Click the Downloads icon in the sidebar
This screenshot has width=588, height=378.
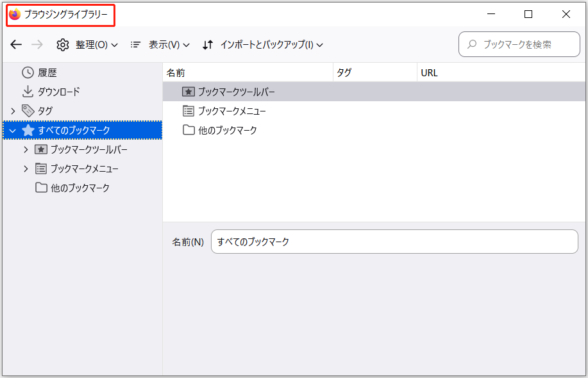(x=28, y=92)
